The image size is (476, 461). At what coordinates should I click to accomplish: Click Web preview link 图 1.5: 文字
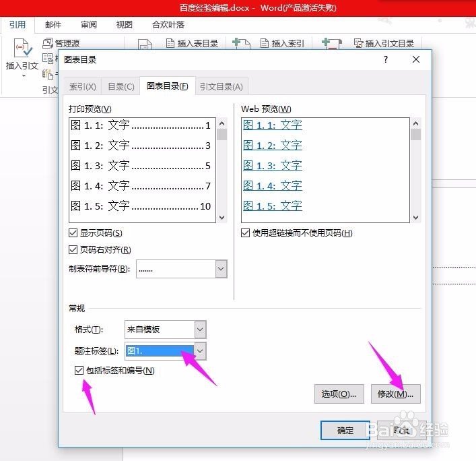click(x=273, y=206)
